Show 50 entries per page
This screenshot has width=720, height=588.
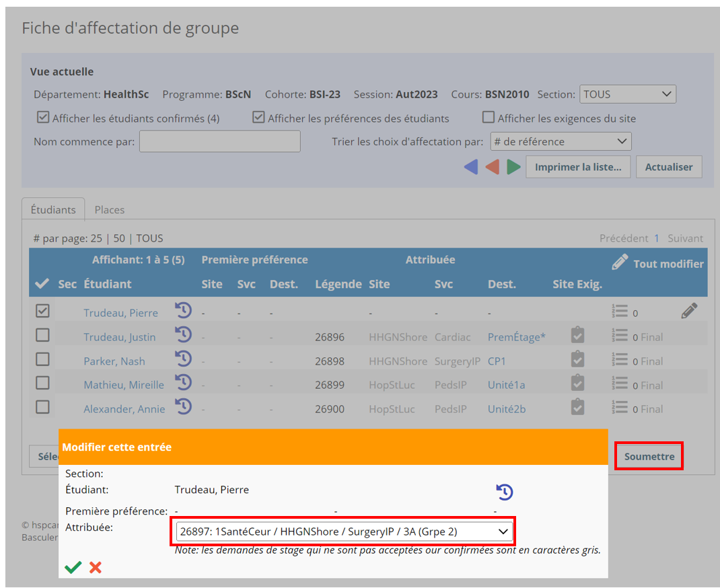(x=119, y=238)
